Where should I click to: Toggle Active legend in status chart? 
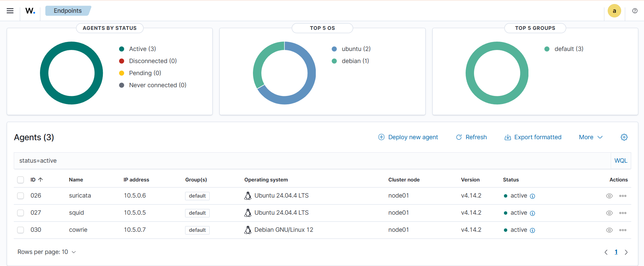pyautogui.click(x=137, y=49)
